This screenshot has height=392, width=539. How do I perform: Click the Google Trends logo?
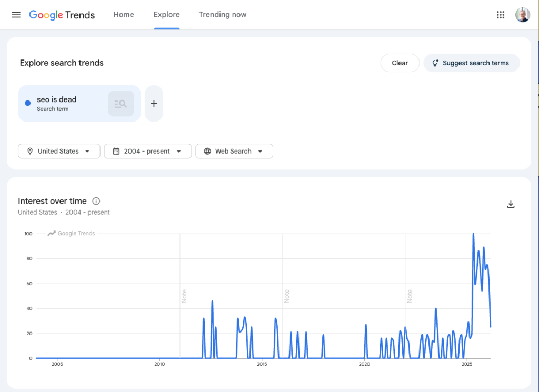[62, 15]
